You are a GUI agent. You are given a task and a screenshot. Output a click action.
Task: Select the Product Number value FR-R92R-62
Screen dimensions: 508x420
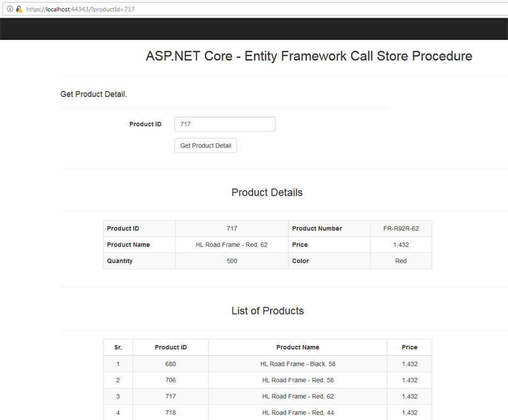[x=401, y=229]
